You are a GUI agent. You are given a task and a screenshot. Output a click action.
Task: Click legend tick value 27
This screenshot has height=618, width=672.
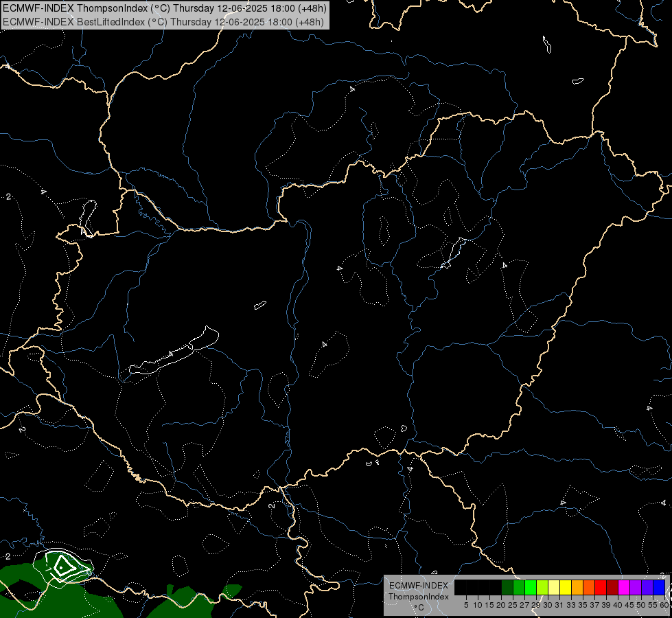pyautogui.click(x=524, y=605)
